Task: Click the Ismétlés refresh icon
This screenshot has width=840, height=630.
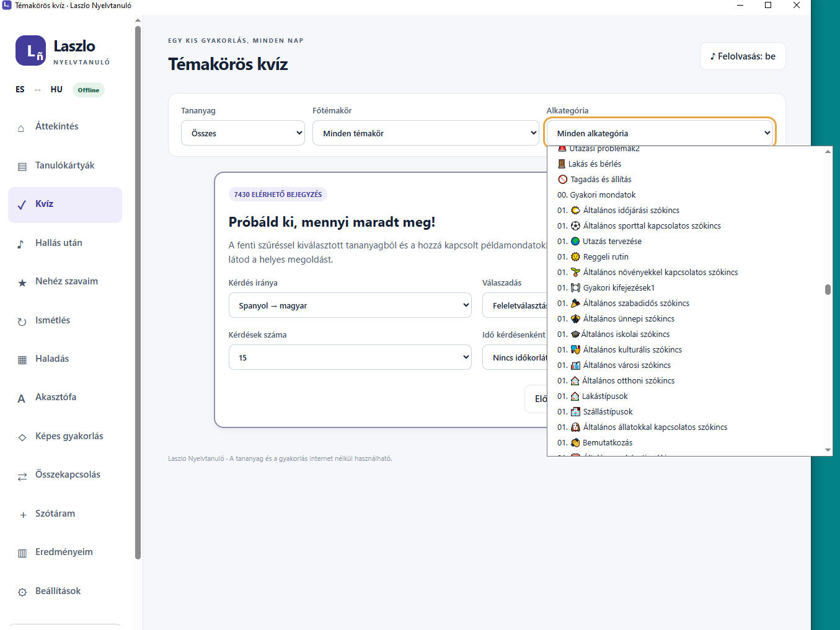Action: point(22,322)
